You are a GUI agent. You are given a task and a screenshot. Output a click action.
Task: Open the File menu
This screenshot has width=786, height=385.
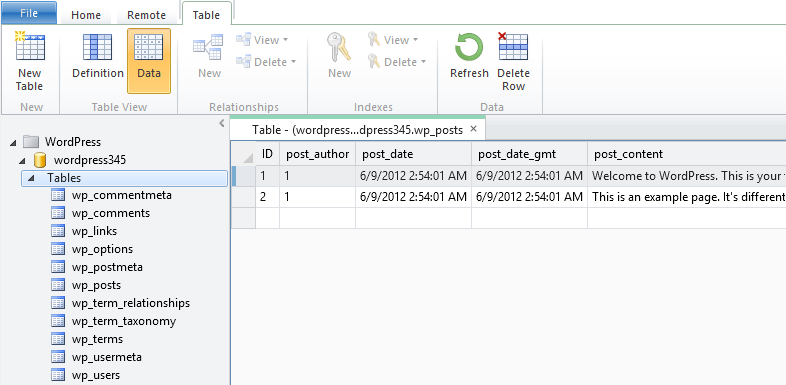click(x=29, y=13)
